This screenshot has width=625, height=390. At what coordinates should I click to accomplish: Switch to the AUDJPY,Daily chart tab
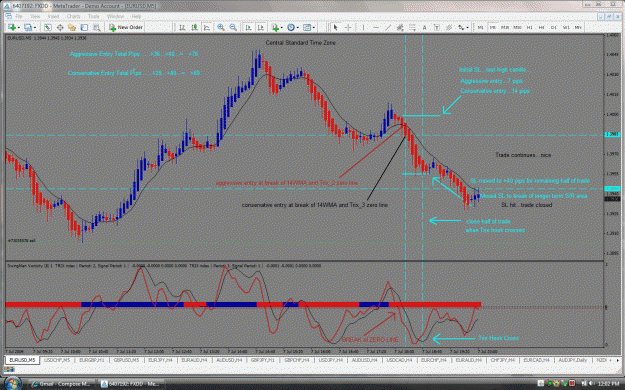click(x=572, y=360)
